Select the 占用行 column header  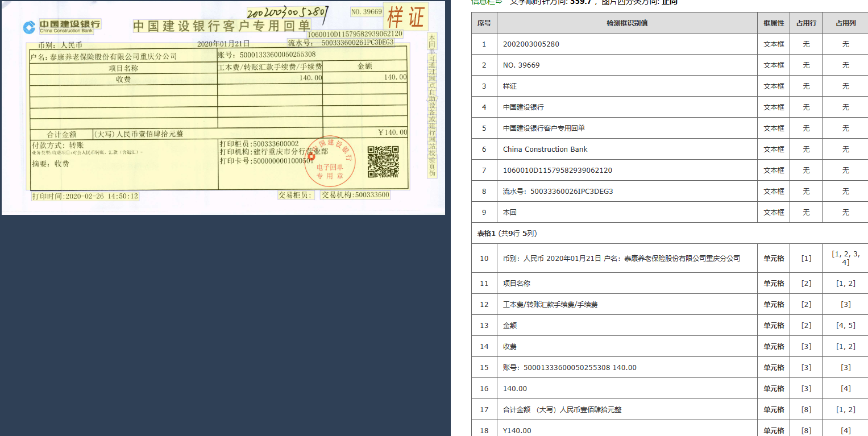tap(806, 23)
